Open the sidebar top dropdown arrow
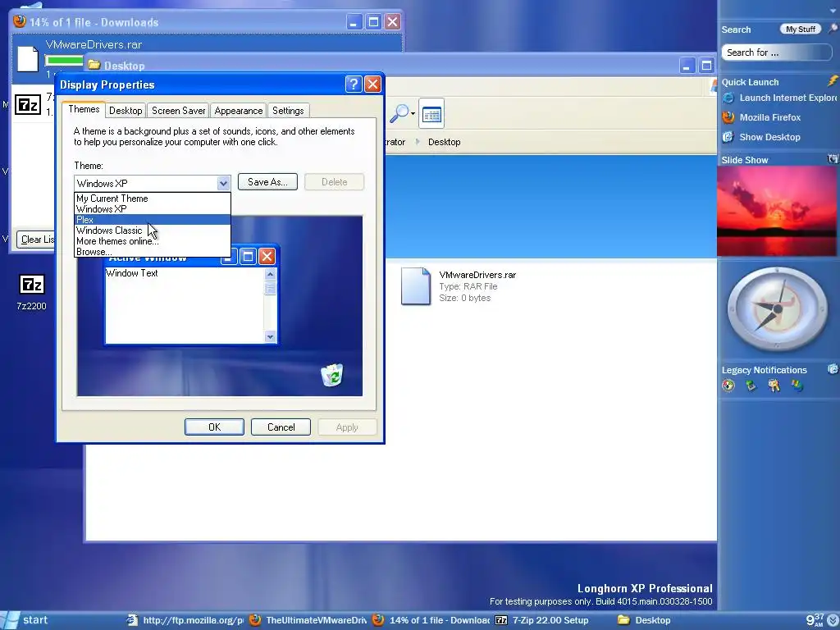 [833, 9]
